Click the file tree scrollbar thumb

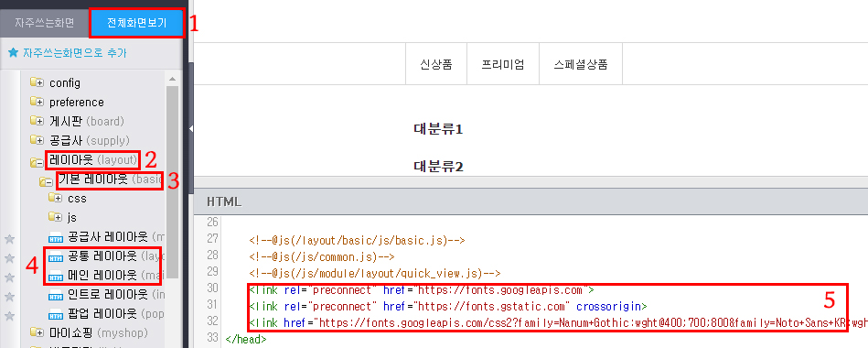pos(172,181)
